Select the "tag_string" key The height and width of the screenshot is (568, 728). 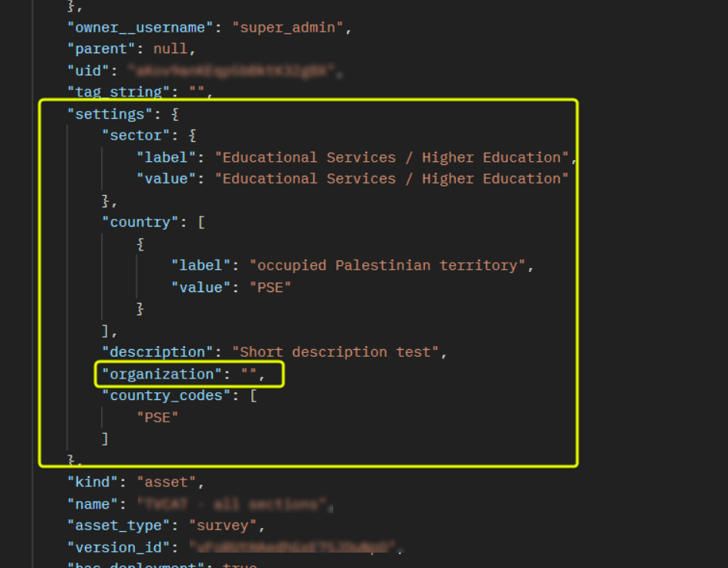[123, 92]
